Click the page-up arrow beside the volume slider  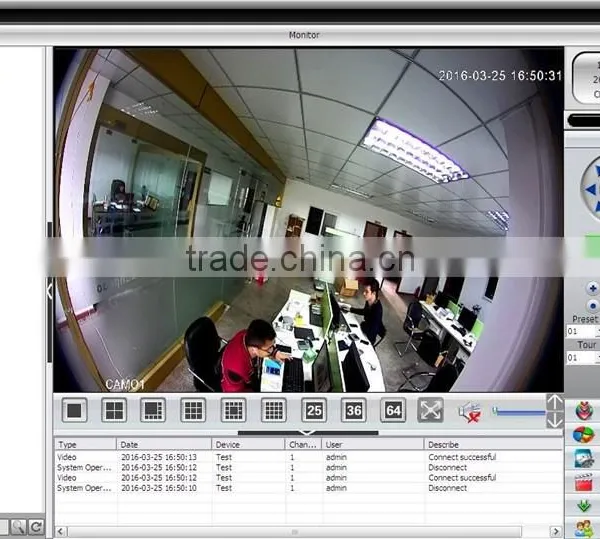coord(555,403)
